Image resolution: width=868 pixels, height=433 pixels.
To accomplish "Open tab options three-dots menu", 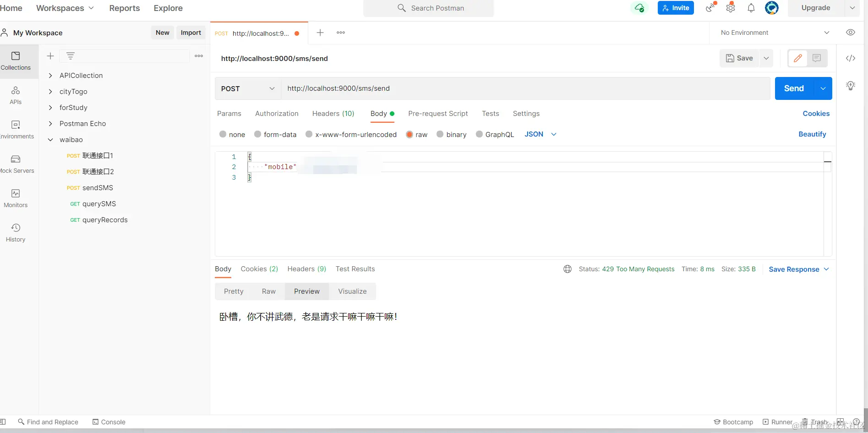I will point(341,33).
